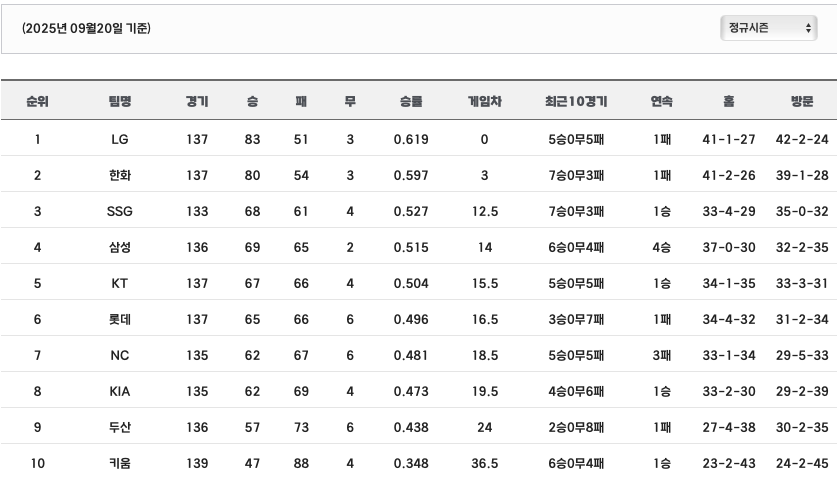Select the 한화 team name
The width and height of the screenshot is (837, 478).
pos(120,175)
